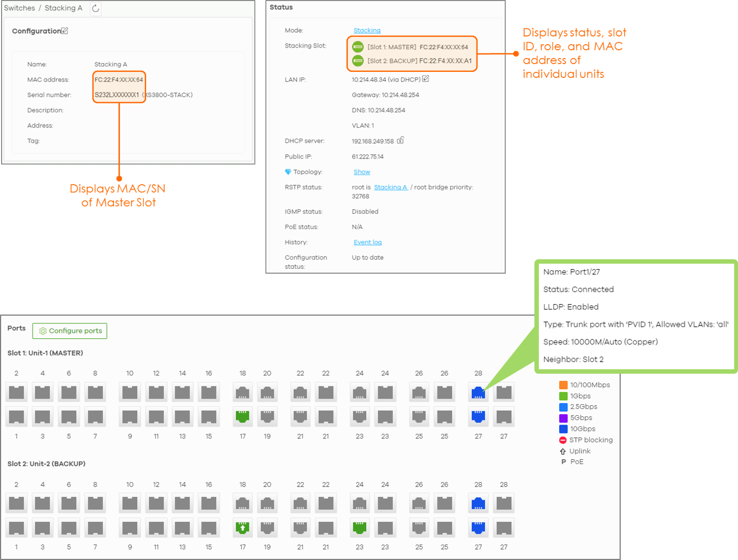Open the Event log history link
Screen dimensions: 738x560
pos(367,242)
